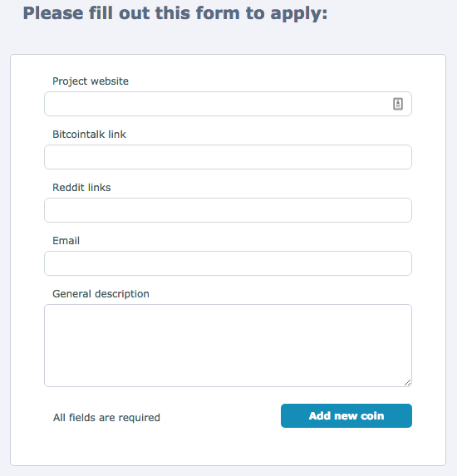Viewport: 457px width, 476px height.
Task: Click the Email label
Action: 66,240
